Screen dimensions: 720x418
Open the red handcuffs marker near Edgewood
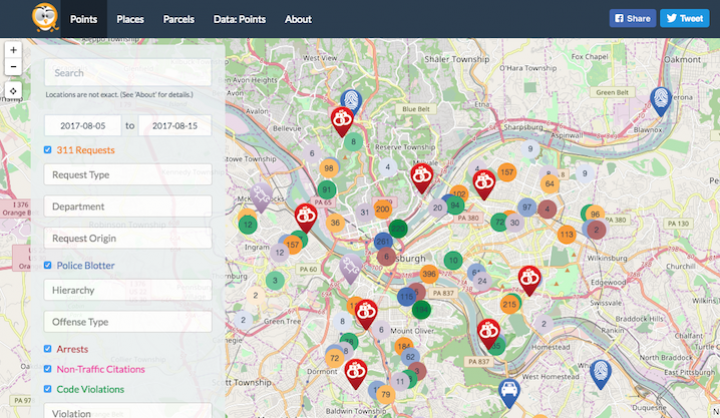click(x=529, y=281)
